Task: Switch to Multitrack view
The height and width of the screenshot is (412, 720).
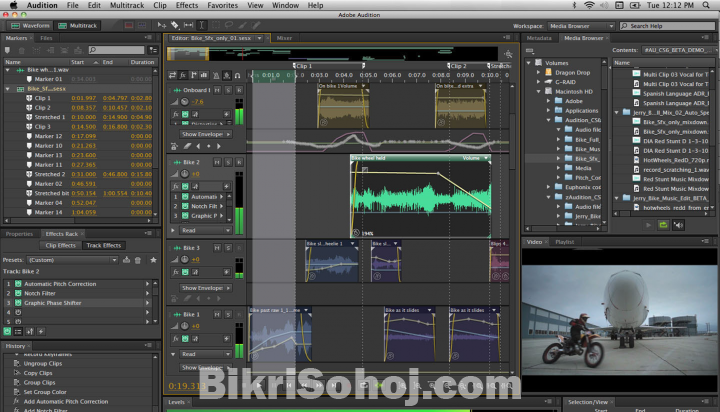Action: 78,25
